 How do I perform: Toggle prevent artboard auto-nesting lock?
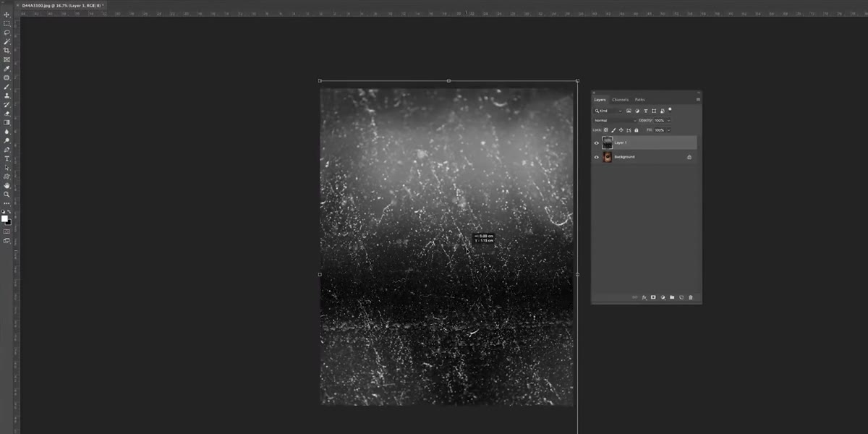click(629, 130)
